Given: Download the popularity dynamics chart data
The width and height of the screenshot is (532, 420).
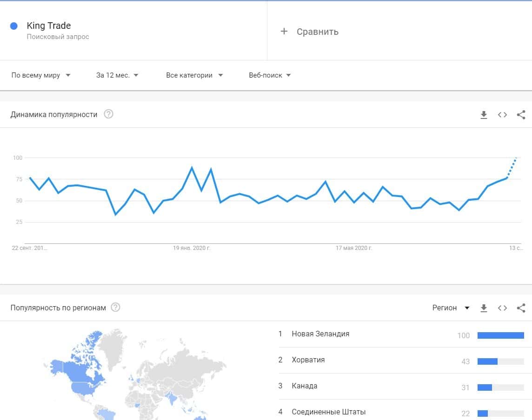Looking at the screenshot, I should pyautogui.click(x=484, y=115).
